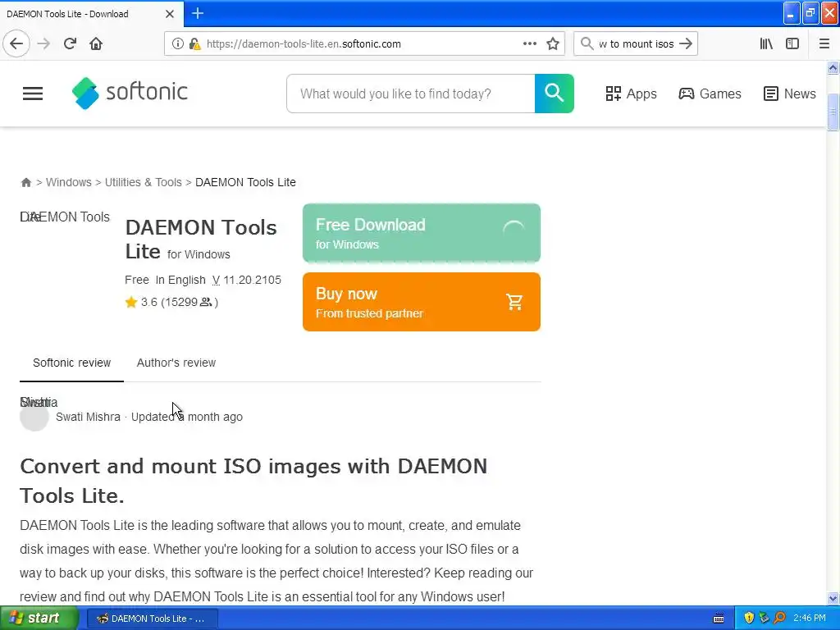Open the Apps section
This screenshot has width=840, height=630.
(x=631, y=94)
